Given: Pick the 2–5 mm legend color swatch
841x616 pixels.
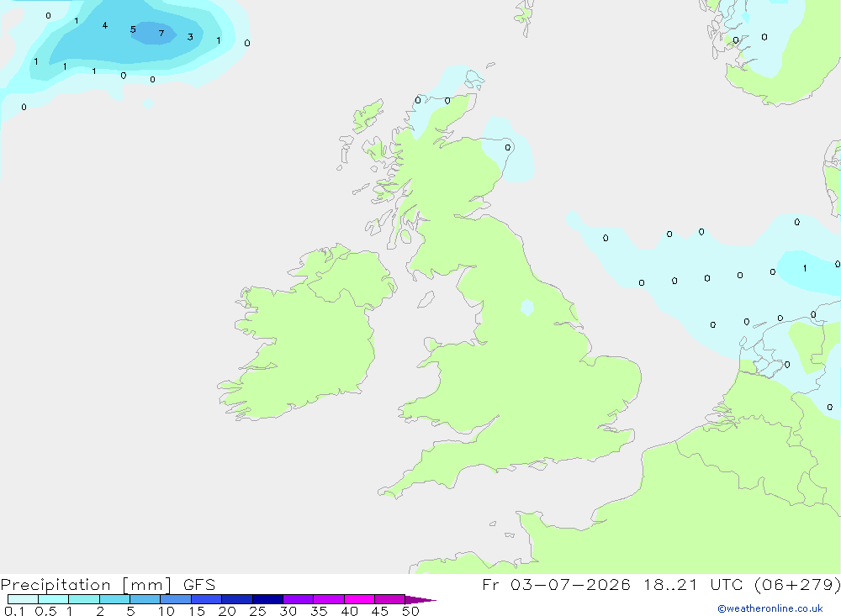Looking at the screenshot, I should [114, 599].
